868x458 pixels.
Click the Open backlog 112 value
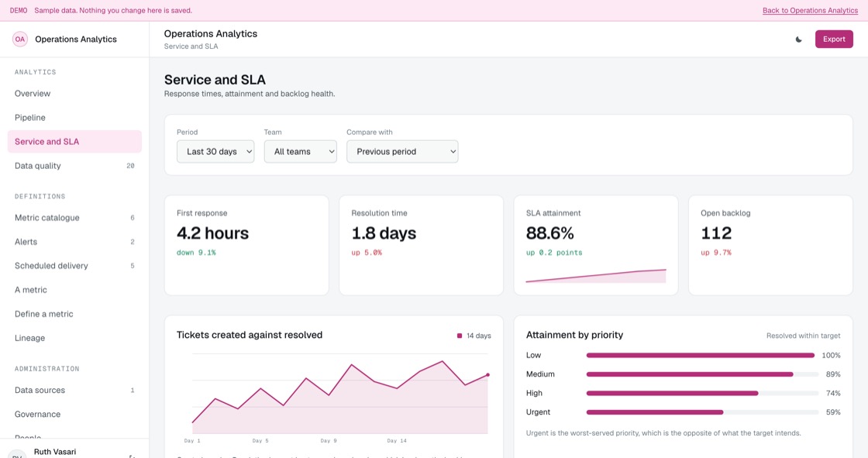pyautogui.click(x=716, y=233)
